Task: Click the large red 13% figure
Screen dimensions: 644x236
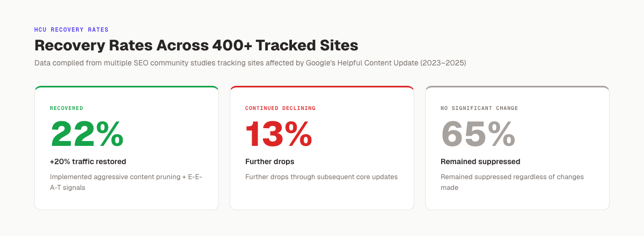Action: 278,134
